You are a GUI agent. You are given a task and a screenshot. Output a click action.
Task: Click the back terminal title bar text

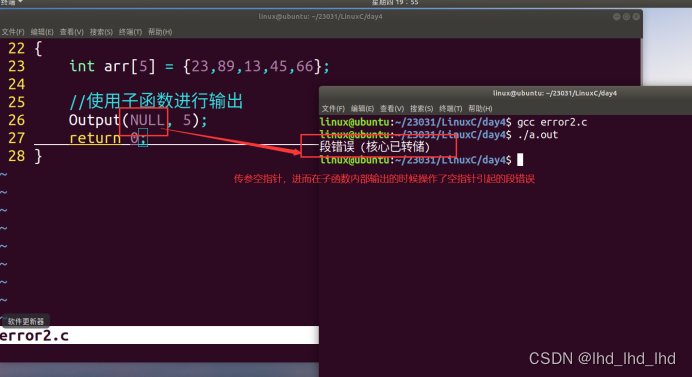pyautogui.click(x=320, y=17)
